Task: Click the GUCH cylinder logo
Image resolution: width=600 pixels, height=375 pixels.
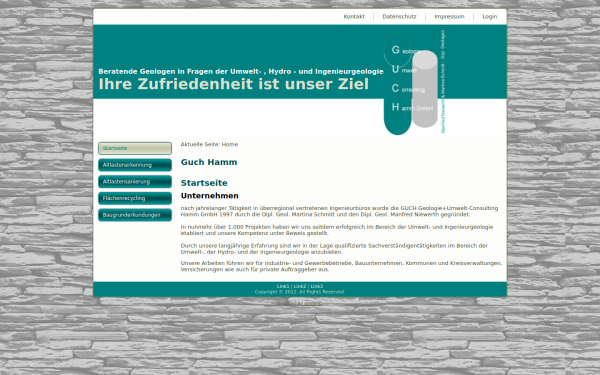Action: click(414, 83)
